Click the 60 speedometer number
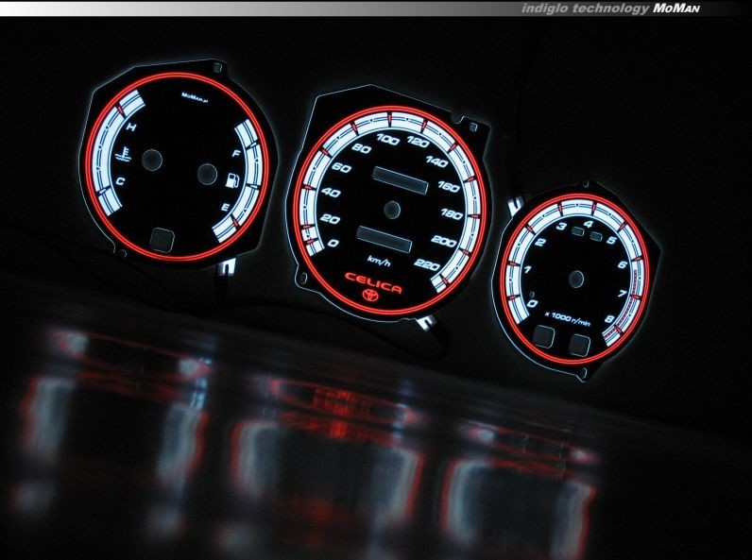The width and height of the screenshot is (752, 560). [341, 168]
